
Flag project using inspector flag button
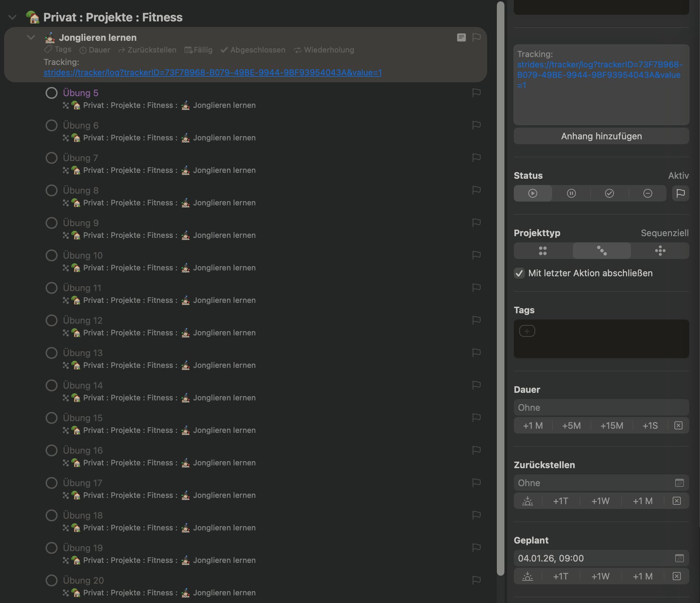coord(680,193)
